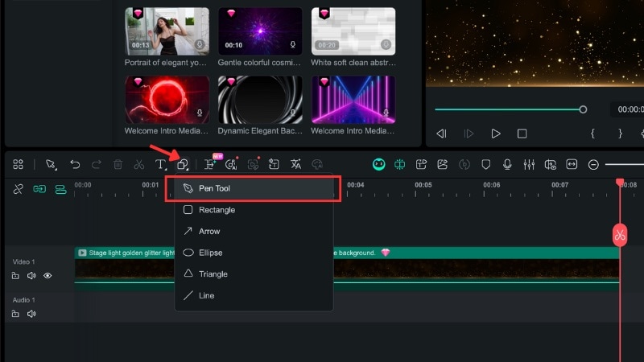Mute the Audio 1 track

point(31,314)
